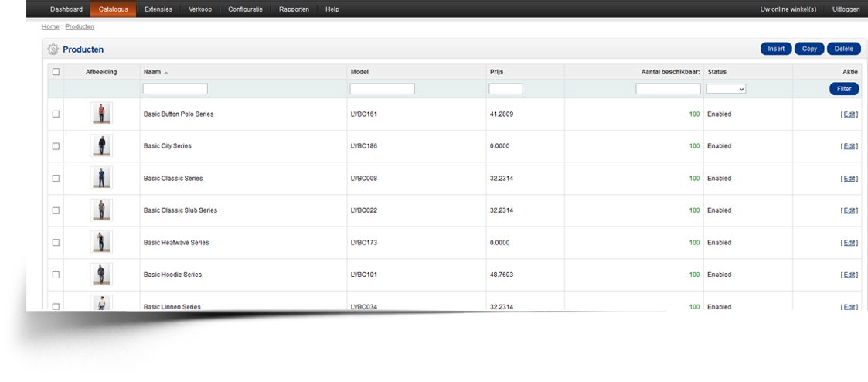Open the Basic Hoodie Series product image
868x382 pixels.
pyautogui.click(x=101, y=274)
